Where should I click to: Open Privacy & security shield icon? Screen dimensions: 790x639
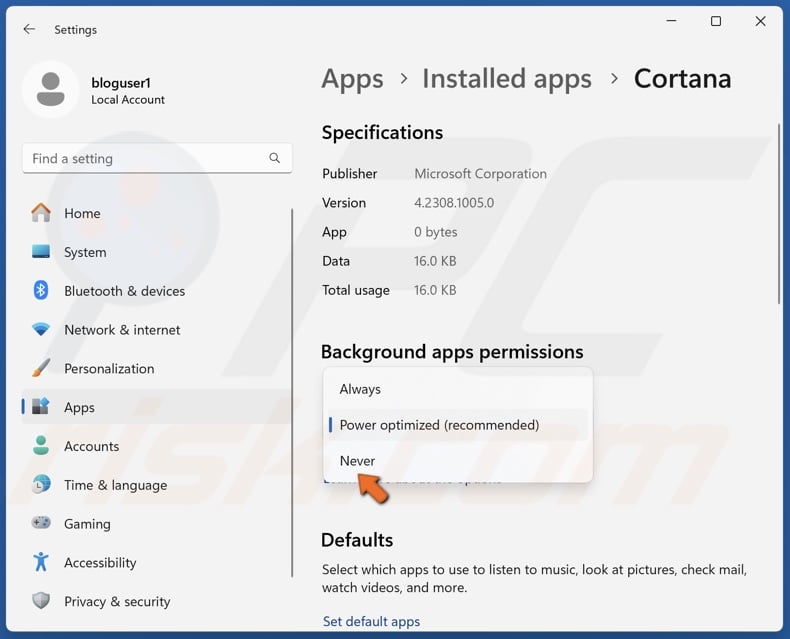pyautogui.click(x=41, y=601)
